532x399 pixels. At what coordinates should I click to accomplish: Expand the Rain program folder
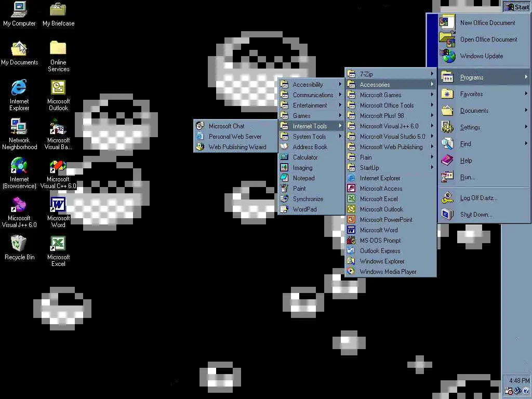pyautogui.click(x=391, y=157)
